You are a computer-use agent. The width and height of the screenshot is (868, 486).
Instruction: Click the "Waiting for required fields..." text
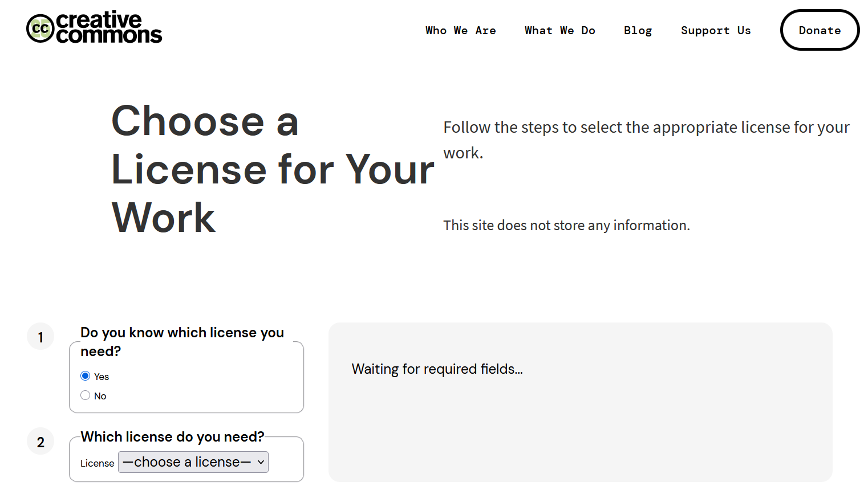tap(437, 369)
